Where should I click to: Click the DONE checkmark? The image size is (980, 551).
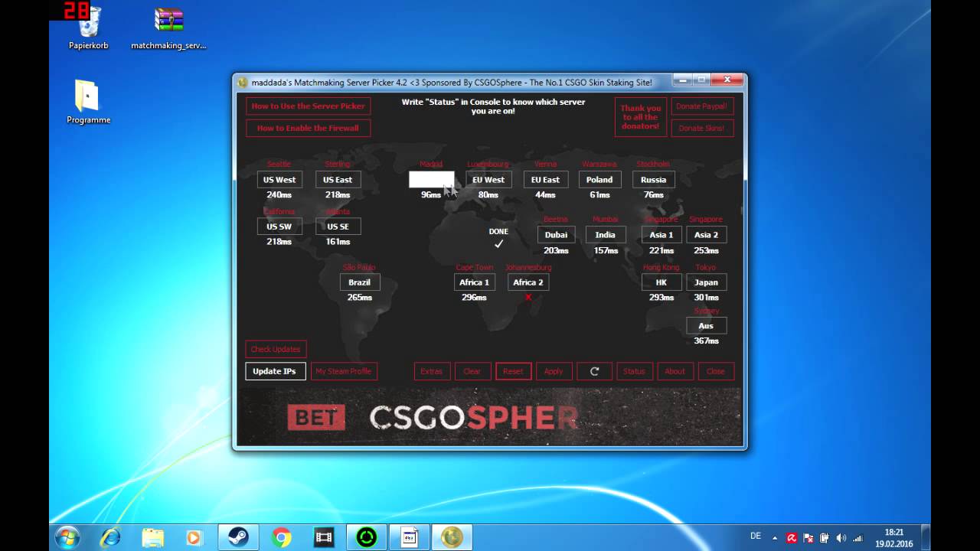(498, 243)
